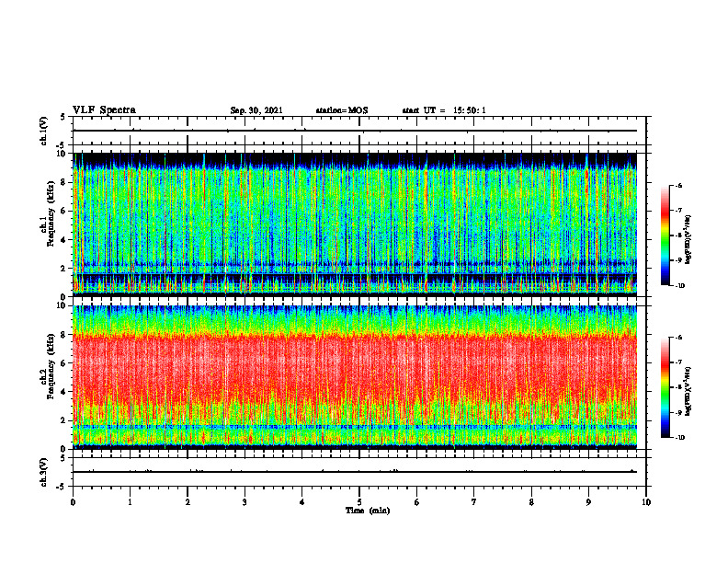Click the "10" tick label on time axis

point(646,502)
